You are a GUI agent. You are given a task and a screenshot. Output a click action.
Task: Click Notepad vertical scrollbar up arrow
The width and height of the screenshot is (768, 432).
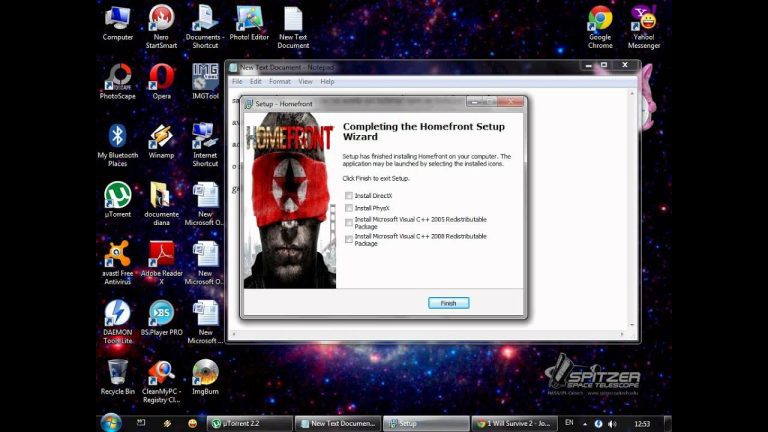[x=632, y=93]
